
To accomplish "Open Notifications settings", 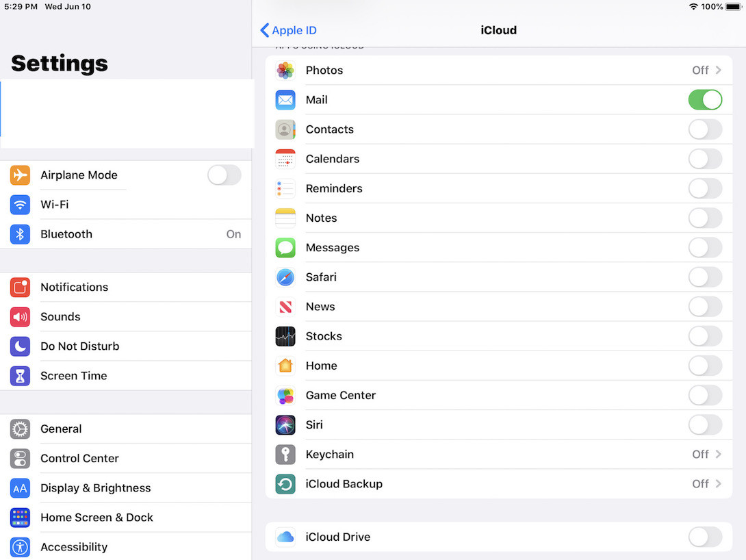I will pyautogui.click(x=126, y=288).
